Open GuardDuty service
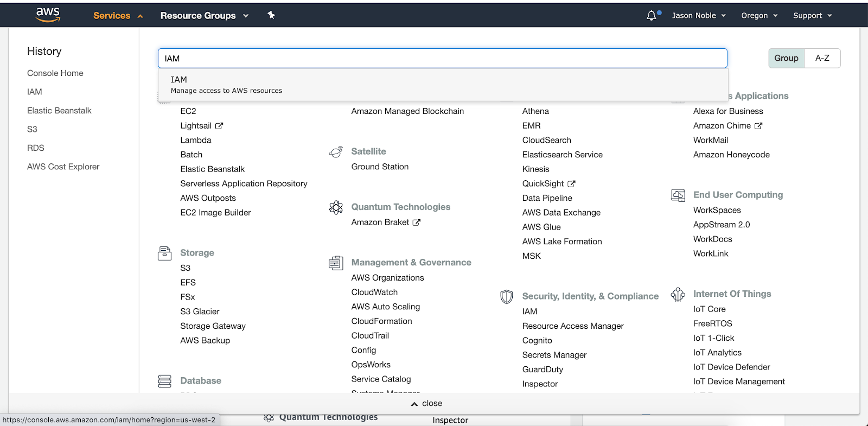The image size is (868, 426). point(542,370)
